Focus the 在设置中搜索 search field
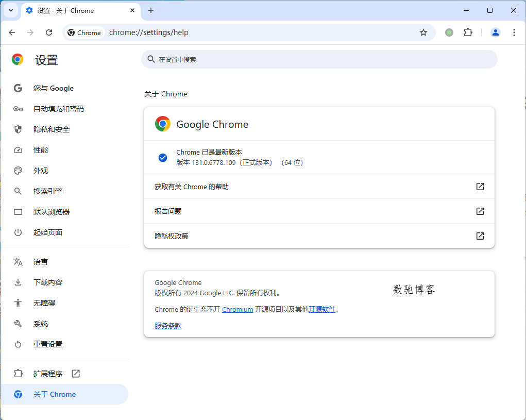Viewport: 526px width, 420px height. click(319, 59)
